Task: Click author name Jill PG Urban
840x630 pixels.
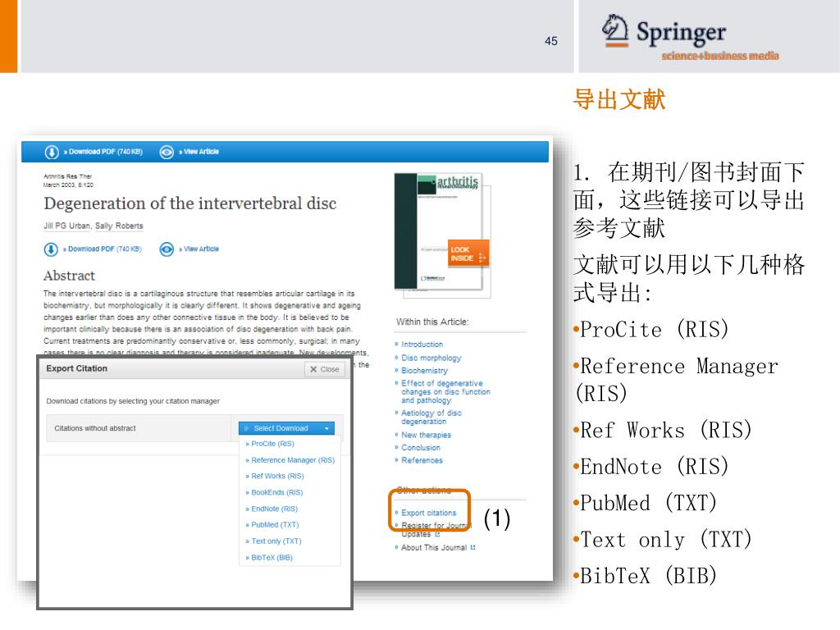Action: tap(67, 226)
